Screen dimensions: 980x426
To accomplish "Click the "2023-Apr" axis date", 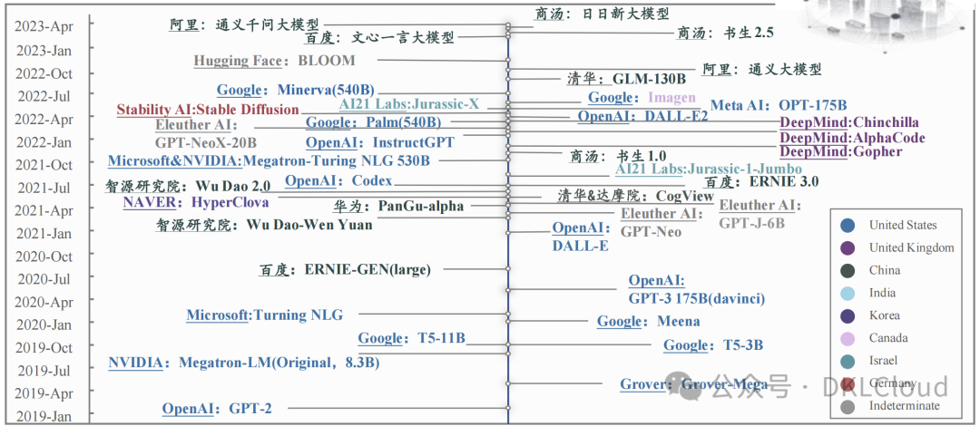I will click(44, 27).
